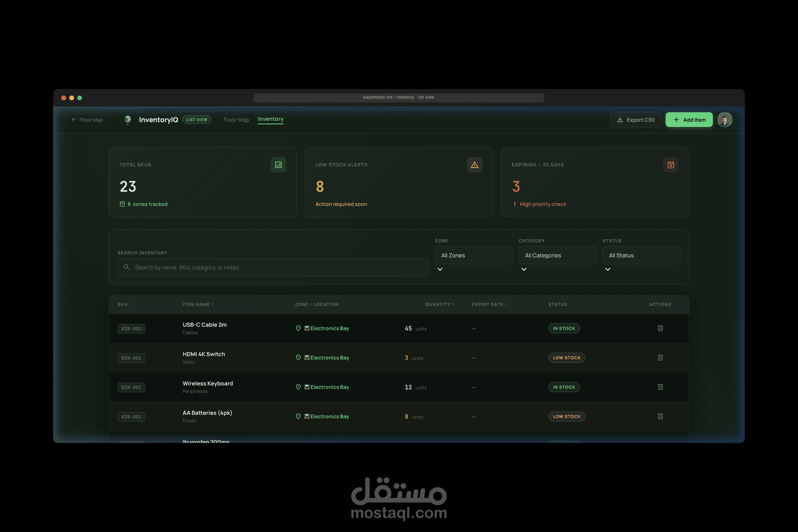Click trash icon for Wireless Keyboard
The image size is (798, 532).
tap(660, 387)
